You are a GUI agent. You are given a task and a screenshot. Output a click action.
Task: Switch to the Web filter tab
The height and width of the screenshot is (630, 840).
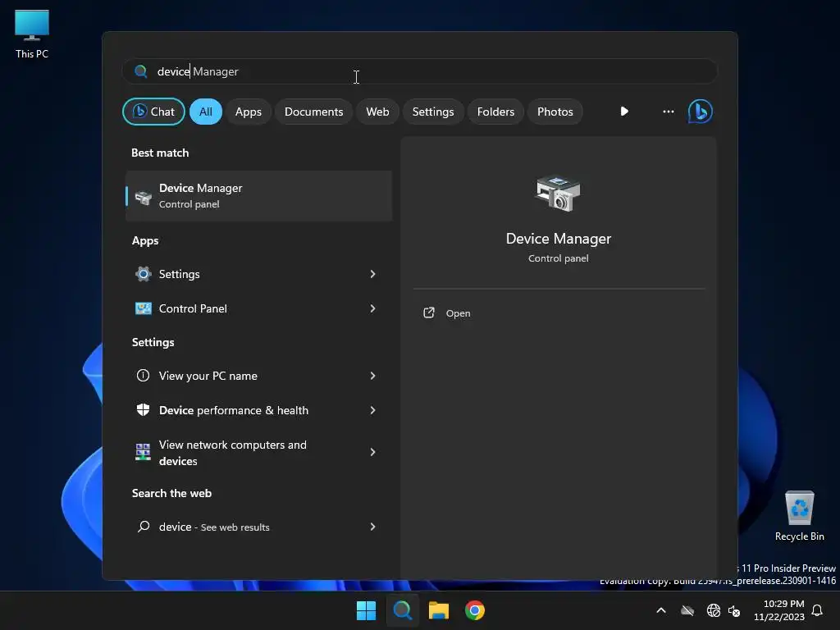(377, 112)
